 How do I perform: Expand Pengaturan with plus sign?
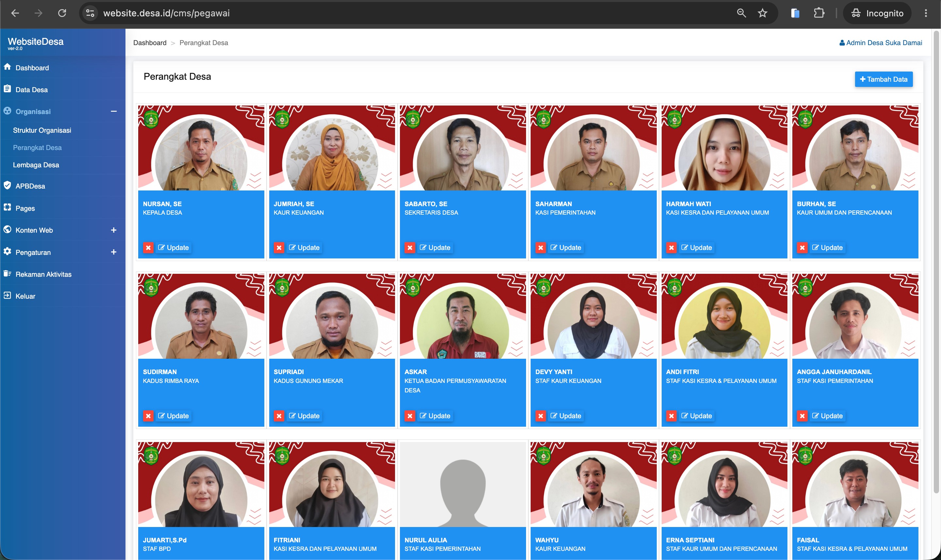pos(114,252)
